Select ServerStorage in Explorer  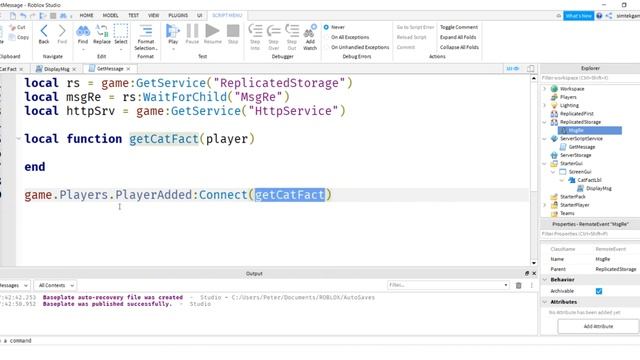coord(576,155)
